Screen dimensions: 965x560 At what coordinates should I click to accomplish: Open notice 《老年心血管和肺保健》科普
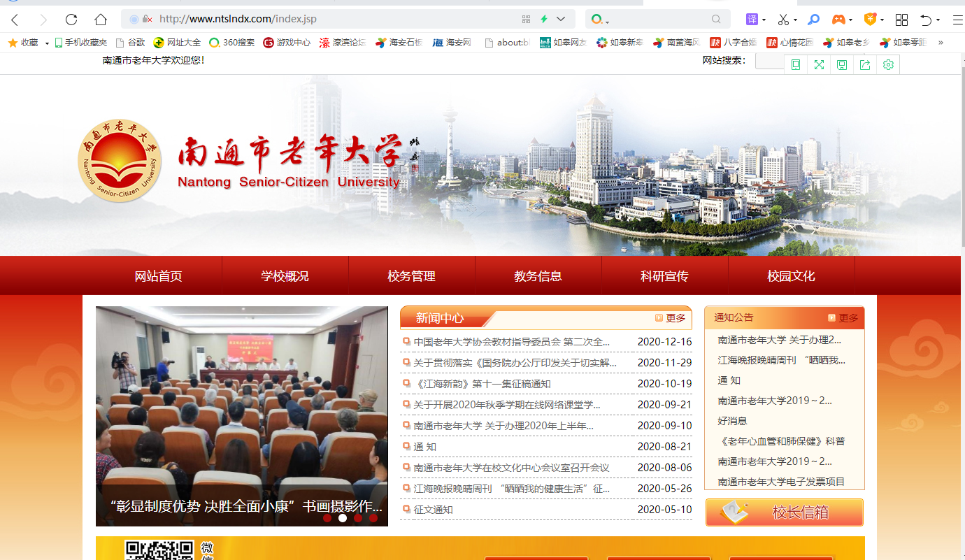click(782, 441)
